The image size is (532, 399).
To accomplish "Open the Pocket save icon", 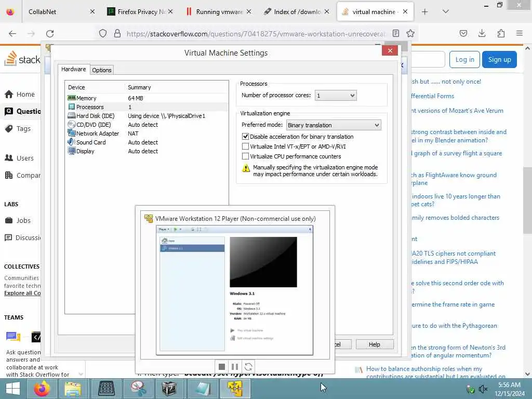I will (463, 33).
